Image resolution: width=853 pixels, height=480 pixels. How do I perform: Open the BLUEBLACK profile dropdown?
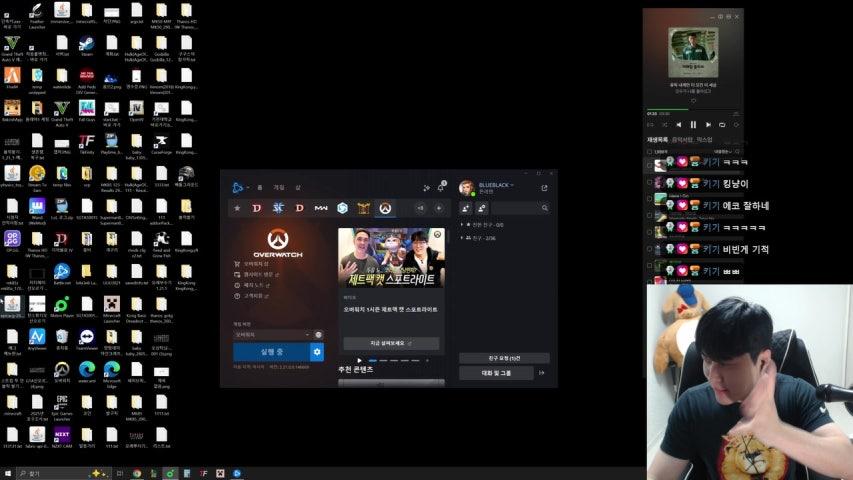(x=496, y=186)
